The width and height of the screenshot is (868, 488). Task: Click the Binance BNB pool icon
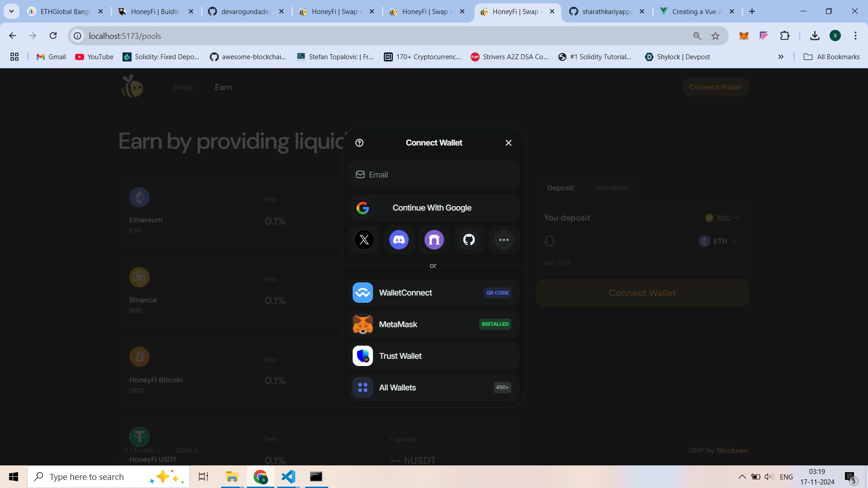click(x=139, y=277)
